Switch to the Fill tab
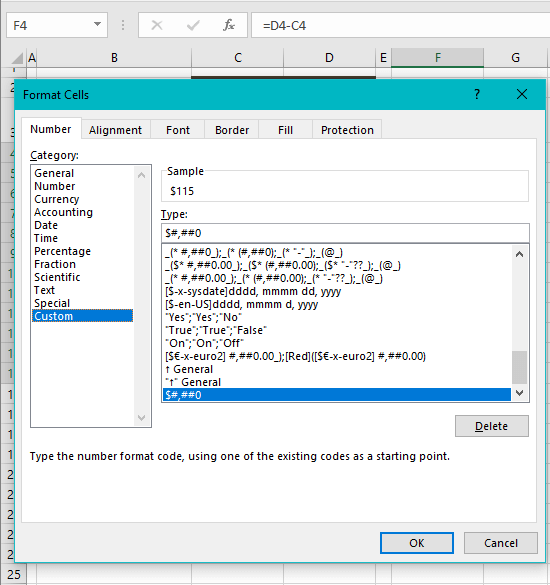Image resolution: width=550 pixels, height=585 pixels. (285, 130)
